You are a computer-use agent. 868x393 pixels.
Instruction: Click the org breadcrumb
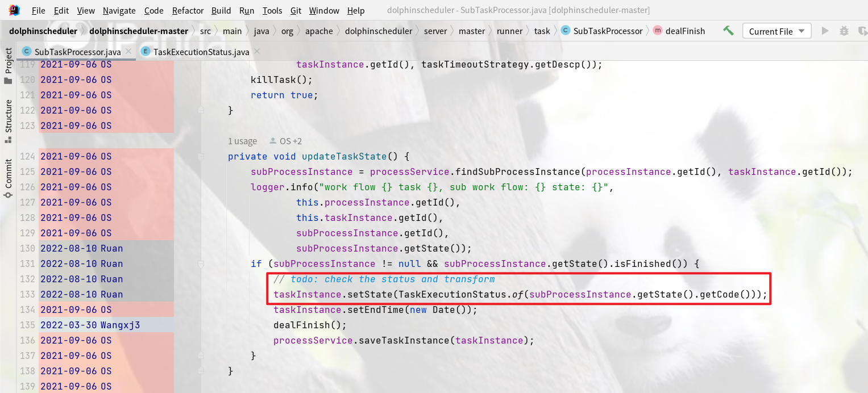click(288, 31)
